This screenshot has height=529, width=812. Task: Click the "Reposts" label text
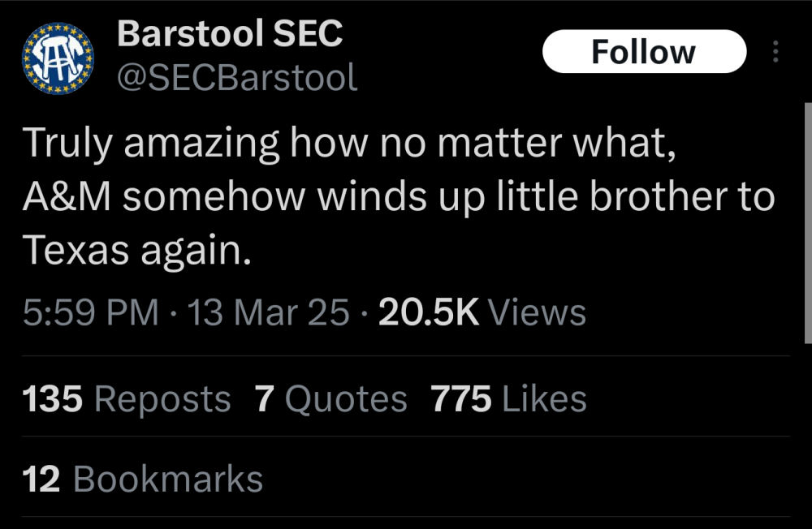tap(162, 398)
